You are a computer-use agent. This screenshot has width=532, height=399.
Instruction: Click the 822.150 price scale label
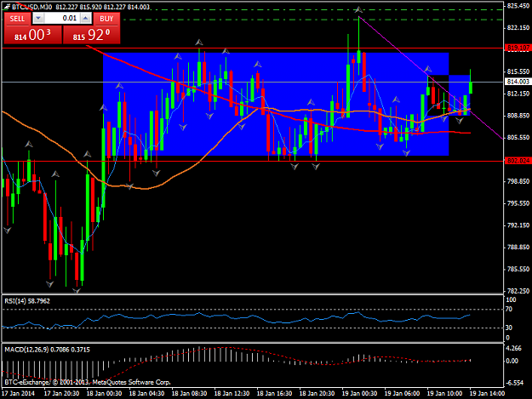click(x=518, y=28)
